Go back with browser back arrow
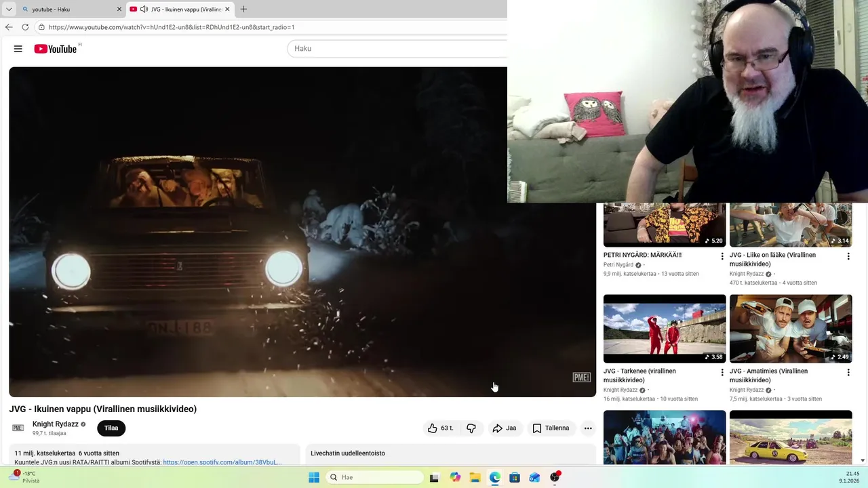This screenshot has width=868, height=488. 9,27
